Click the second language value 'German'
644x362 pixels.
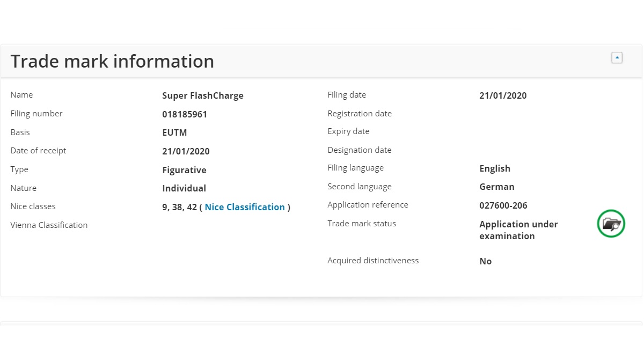click(497, 187)
